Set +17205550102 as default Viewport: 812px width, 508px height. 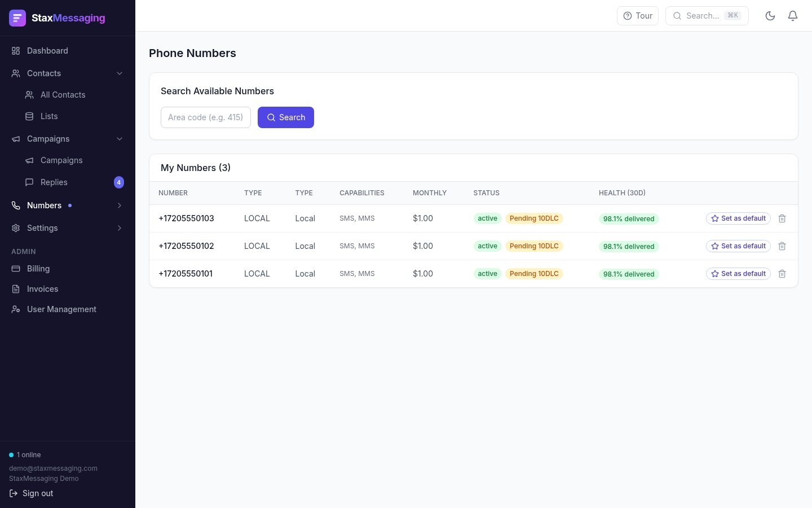738,246
